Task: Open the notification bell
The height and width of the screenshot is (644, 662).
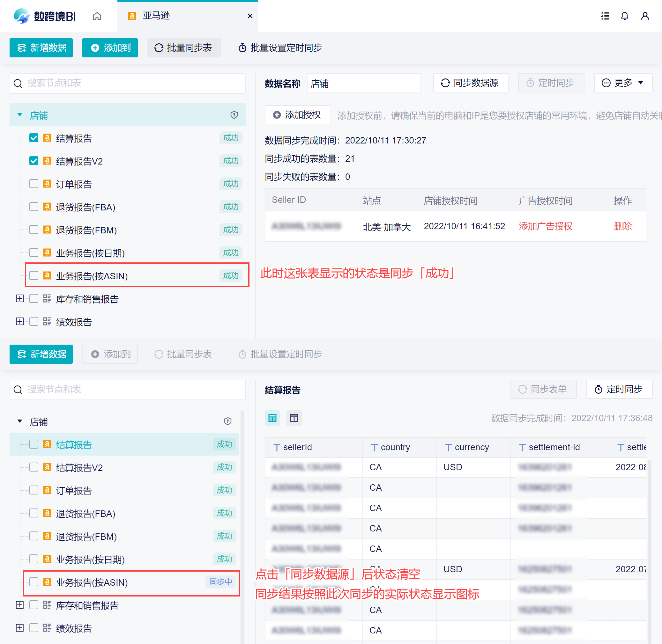Action: [624, 16]
